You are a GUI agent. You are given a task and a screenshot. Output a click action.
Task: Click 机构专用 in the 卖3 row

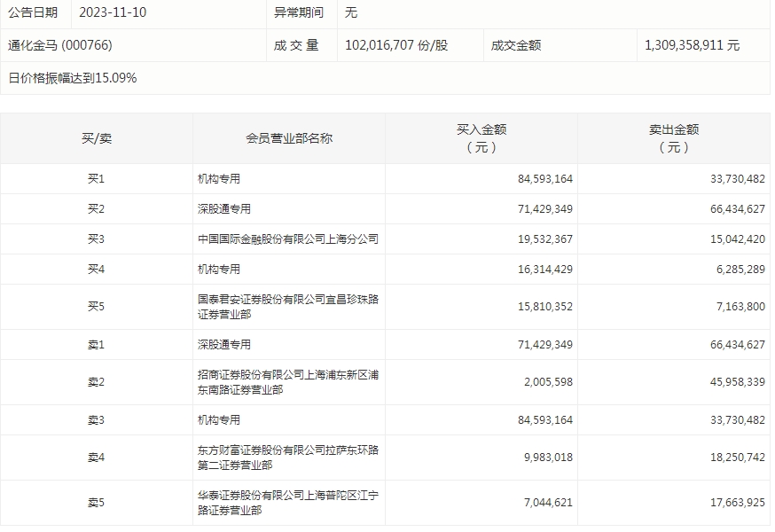point(219,420)
